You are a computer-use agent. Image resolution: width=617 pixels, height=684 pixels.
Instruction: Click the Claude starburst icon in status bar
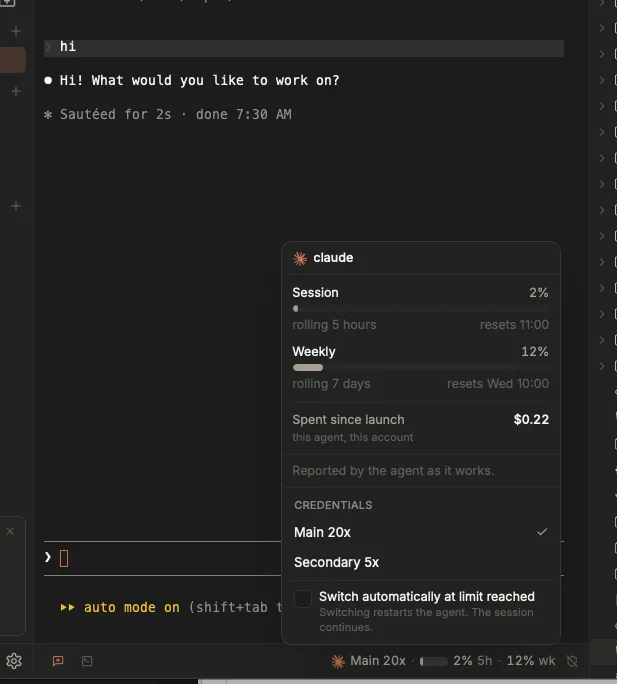338,661
